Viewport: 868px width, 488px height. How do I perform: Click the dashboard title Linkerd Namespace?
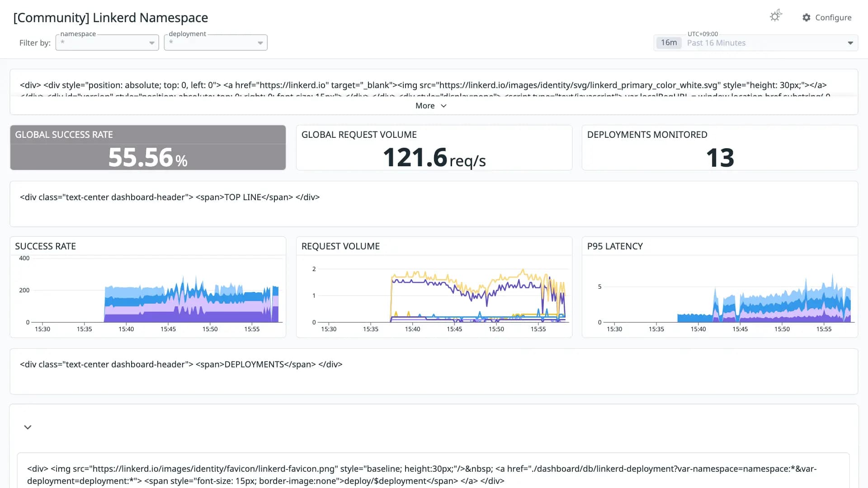tap(111, 18)
